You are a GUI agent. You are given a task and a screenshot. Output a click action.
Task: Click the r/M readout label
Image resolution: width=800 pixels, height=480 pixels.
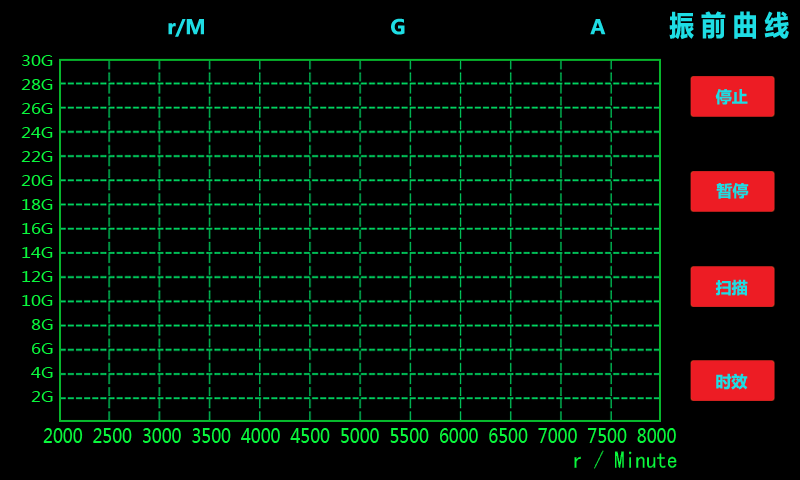pos(186,28)
